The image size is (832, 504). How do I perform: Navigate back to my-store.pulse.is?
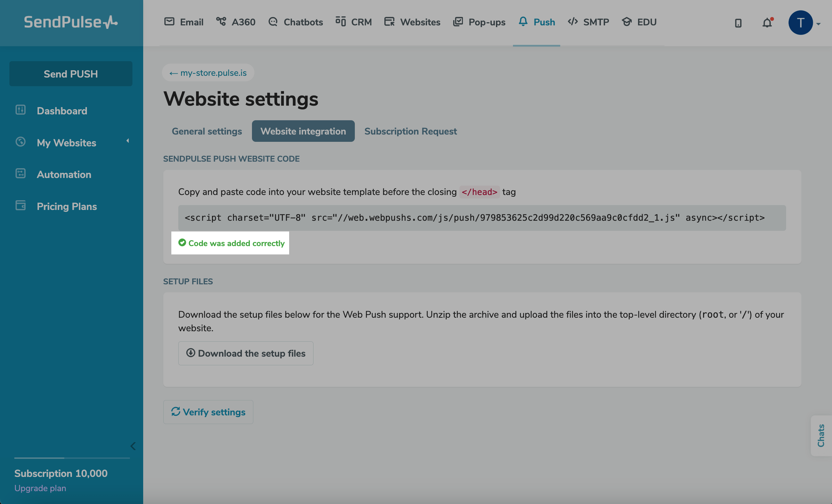[x=207, y=73]
